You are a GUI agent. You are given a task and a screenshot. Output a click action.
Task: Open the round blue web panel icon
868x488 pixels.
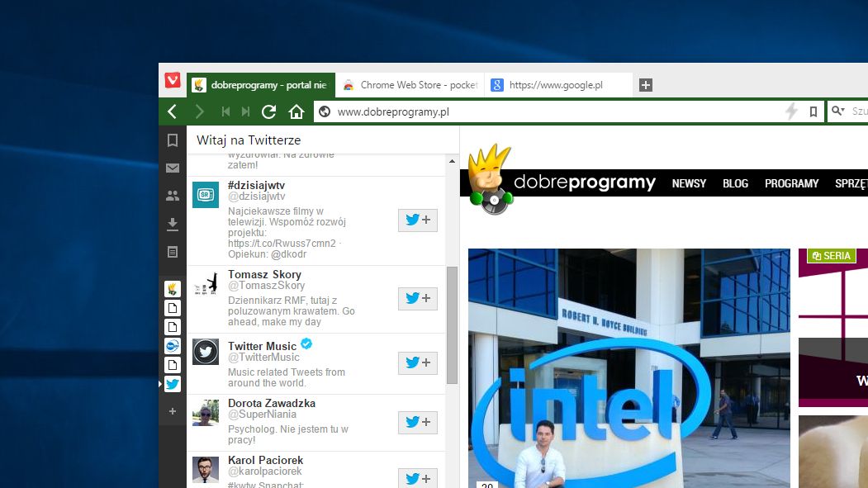(173, 346)
